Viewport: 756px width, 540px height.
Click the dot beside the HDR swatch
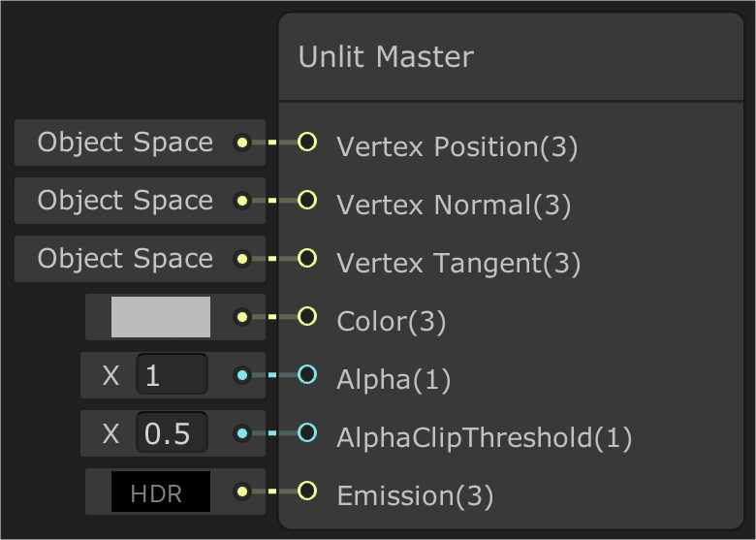(x=242, y=492)
